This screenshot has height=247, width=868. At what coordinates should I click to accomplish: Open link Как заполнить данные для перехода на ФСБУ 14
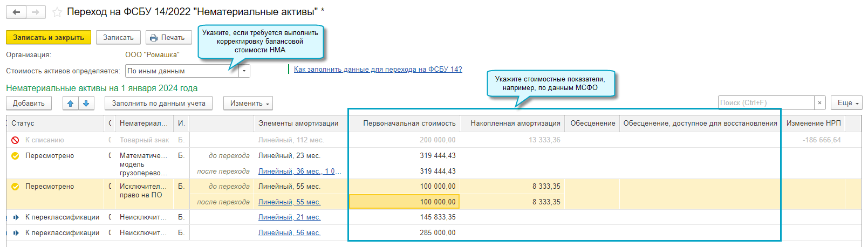pyautogui.click(x=378, y=69)
